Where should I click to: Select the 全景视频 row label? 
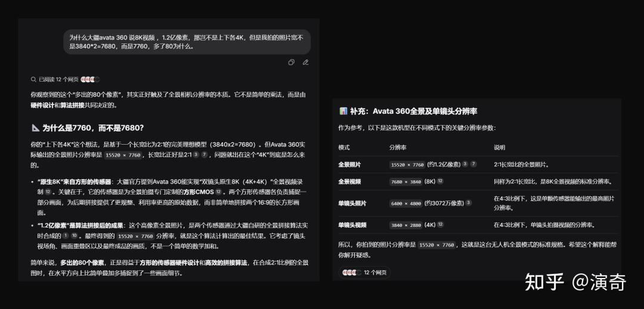[x=349, y=181]
